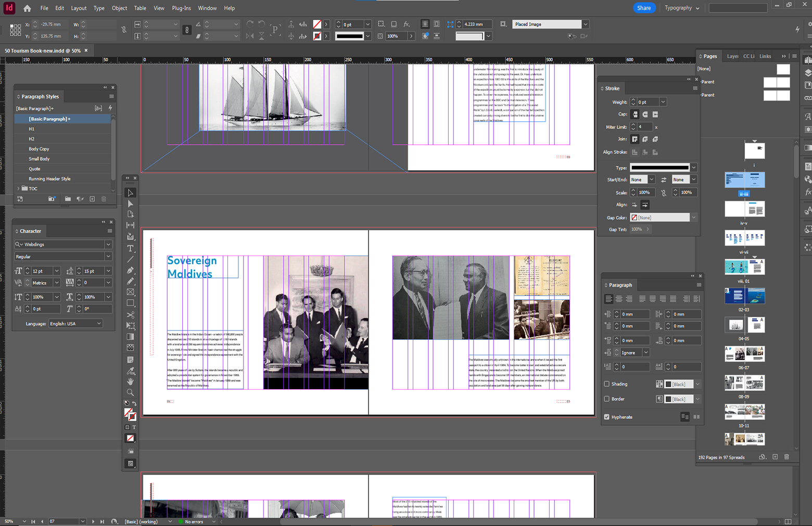Image resolution: width=812 pixels, height=526 pixels.
Task: Open the Plug-Ins menu
Action: pos(181,8)
